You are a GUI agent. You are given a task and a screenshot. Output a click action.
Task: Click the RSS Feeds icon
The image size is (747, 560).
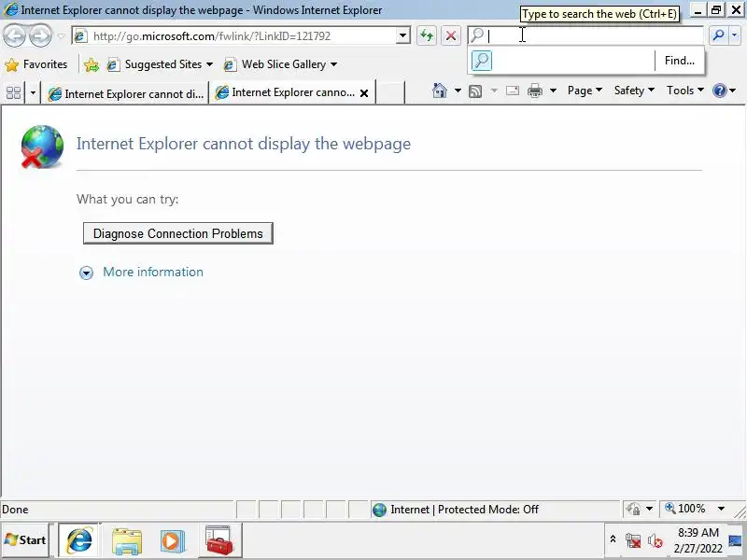pos(475,91)
